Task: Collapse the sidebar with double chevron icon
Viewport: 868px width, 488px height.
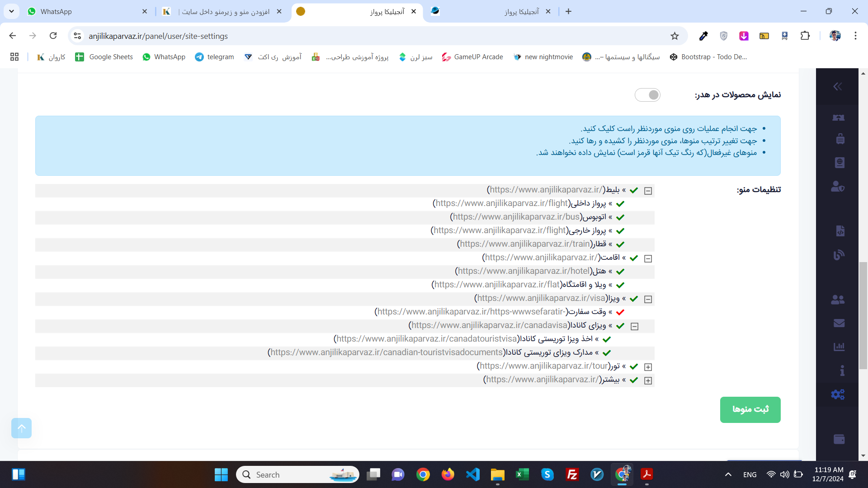Action: pyautogui.click(x=837, y=86)
